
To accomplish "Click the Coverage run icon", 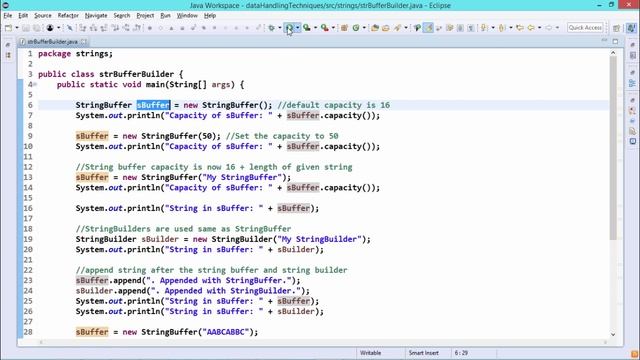I will pyautogui.click(x=307, y=28).
